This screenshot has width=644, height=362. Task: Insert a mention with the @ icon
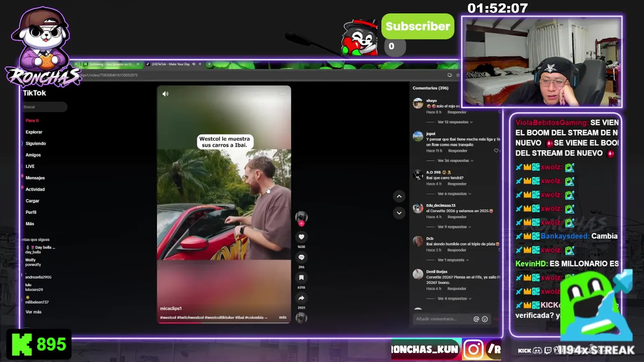476,319
